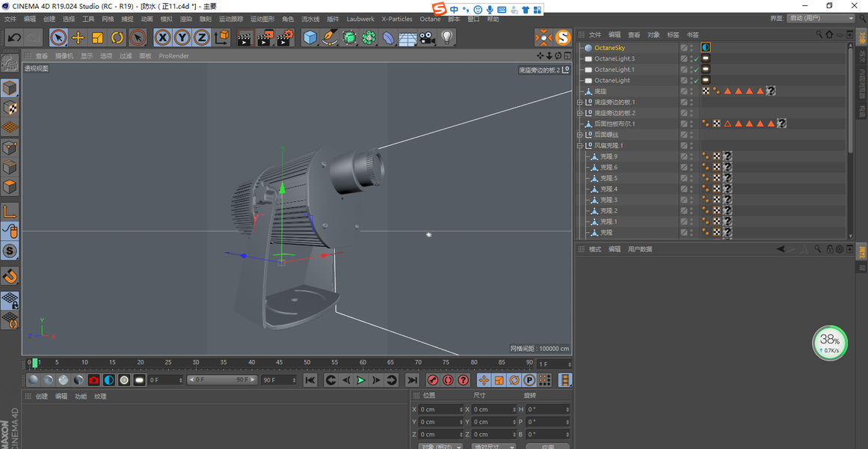Select the OctaneSky object

(x=609, y=48)
